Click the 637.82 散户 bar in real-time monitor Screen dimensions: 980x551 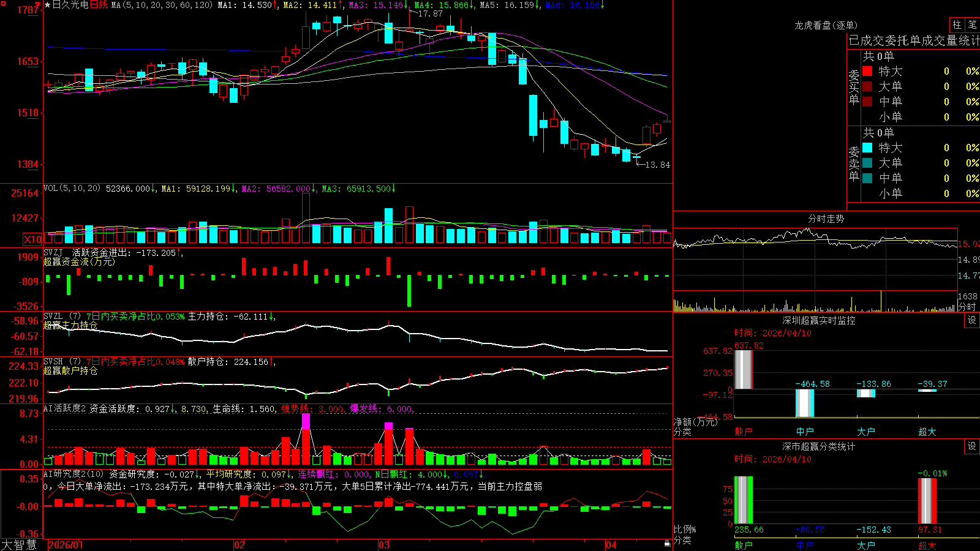click(744, 369)
